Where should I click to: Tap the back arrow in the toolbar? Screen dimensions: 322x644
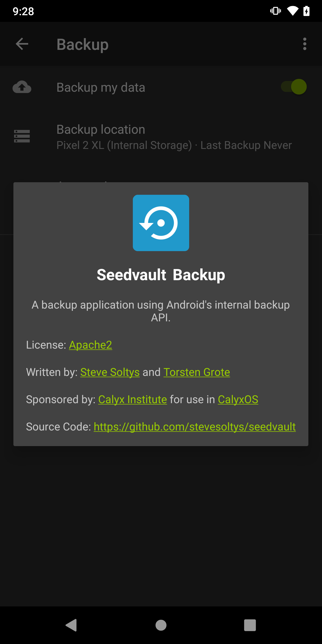[22, 44]
